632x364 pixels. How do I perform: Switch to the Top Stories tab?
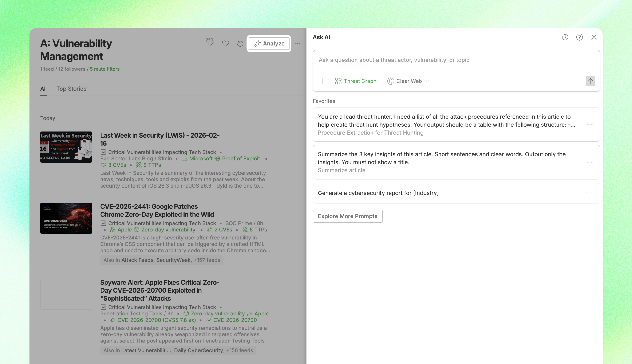[71, 89]
